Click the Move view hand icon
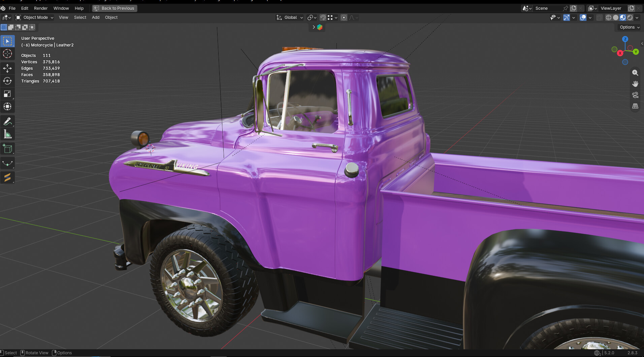The height and width of the screenshot is (357, 644). (x=635, y=84)
